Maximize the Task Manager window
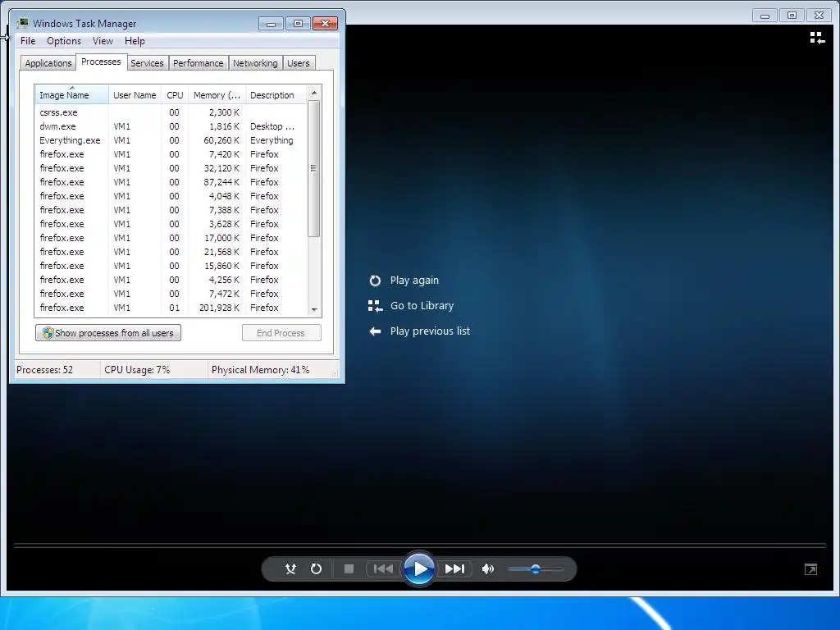This screenshot has width=840, height=630. click(x=298, y=24)
